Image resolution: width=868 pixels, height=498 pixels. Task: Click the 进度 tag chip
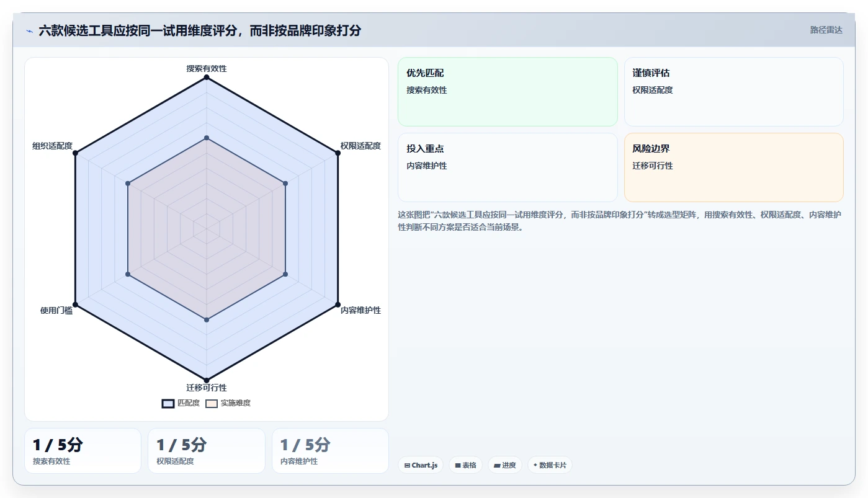(x=504, y=465)
